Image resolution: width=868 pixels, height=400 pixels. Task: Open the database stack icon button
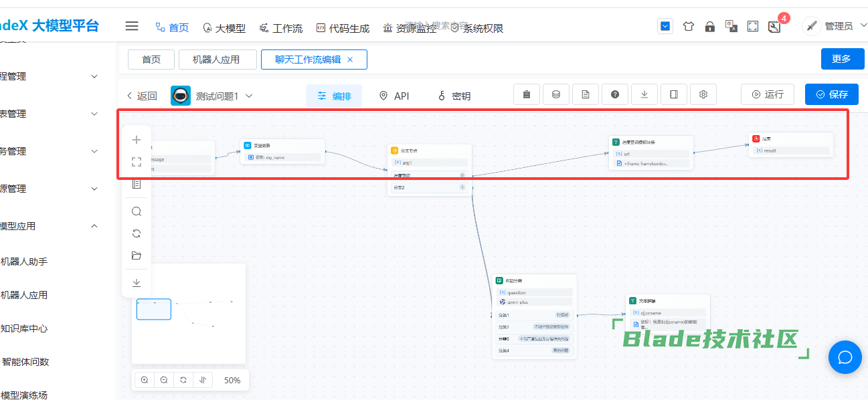[x=556, y=95]
